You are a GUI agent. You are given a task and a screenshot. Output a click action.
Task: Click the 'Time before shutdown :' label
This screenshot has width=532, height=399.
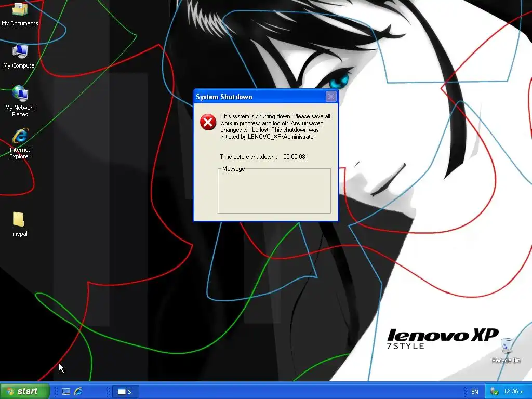click(x=248, y=157)
